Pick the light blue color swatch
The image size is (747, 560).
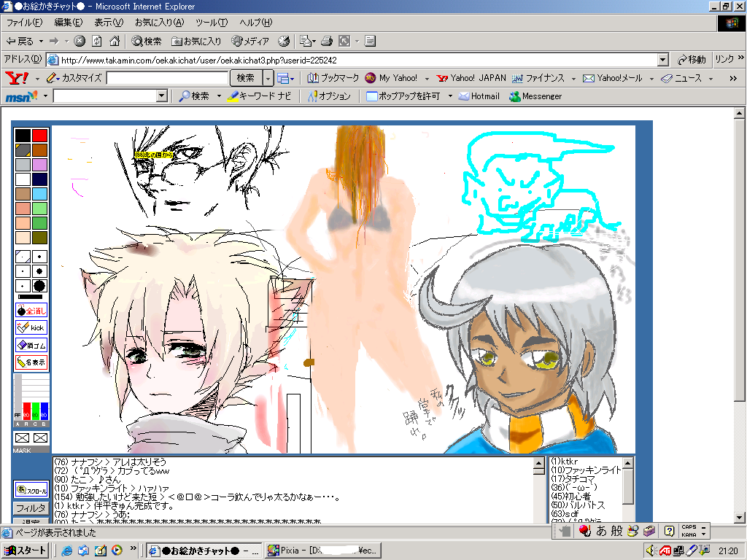[39, 194]
